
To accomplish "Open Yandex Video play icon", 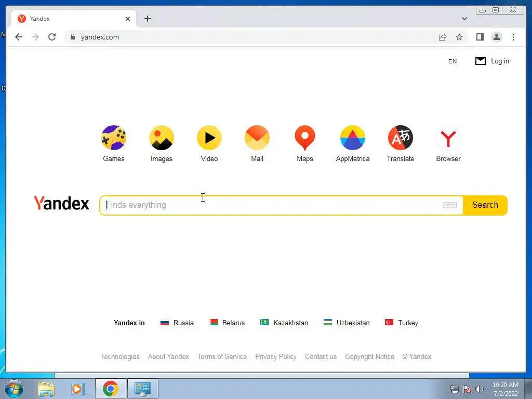I will point(209,138).
